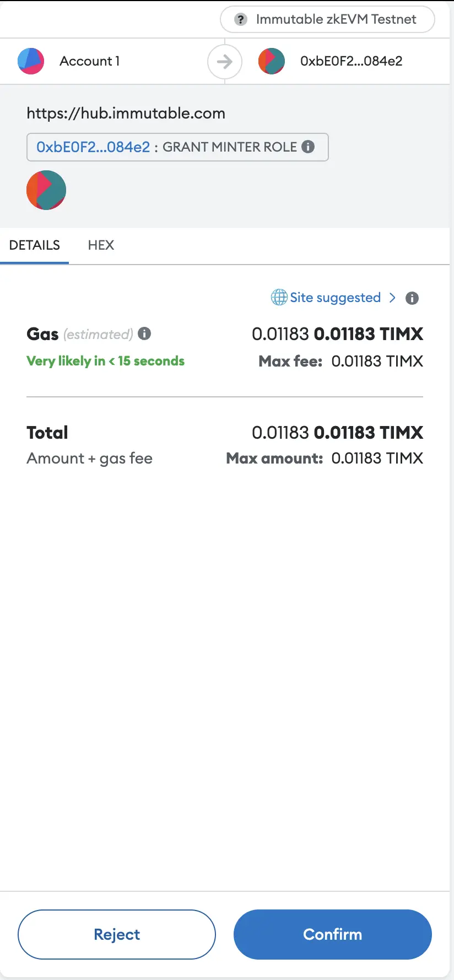
Task: Click the arrow icon between accounts
Action: 224,61
